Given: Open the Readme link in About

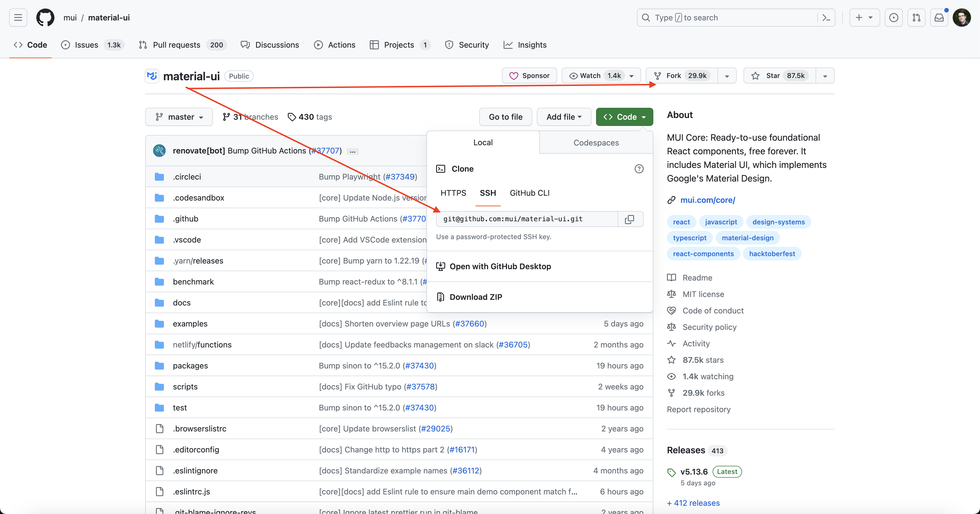Looking at the screenshot, I should point(697,277).
